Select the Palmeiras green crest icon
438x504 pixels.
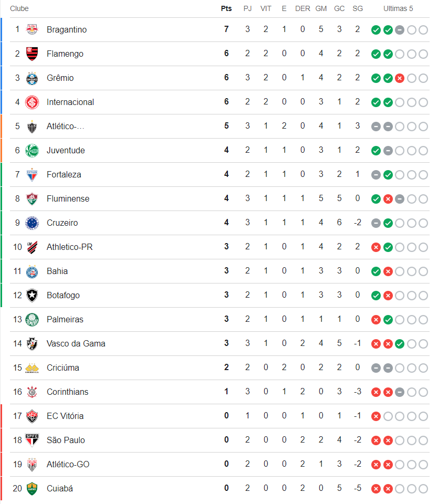click(32, 319)
